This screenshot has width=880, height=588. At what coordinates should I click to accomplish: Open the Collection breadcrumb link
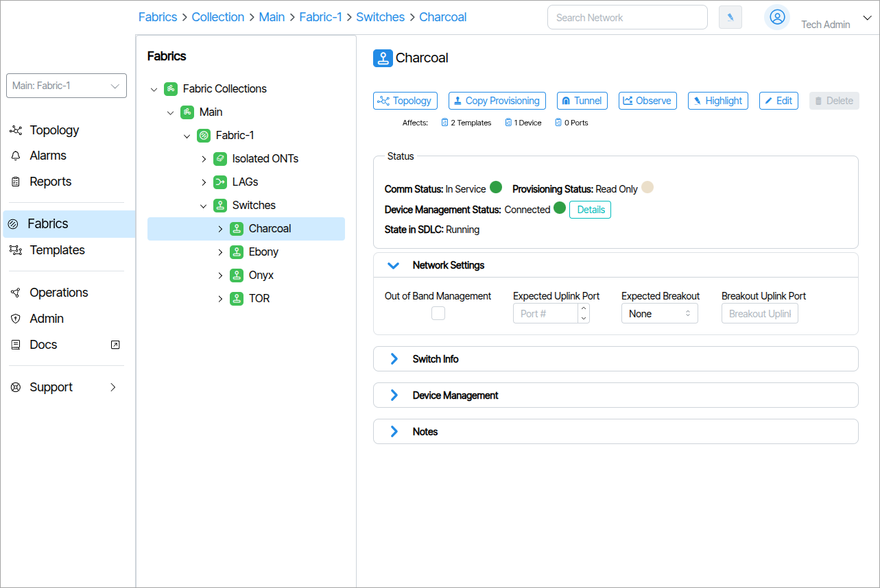[x=218, y=17]
